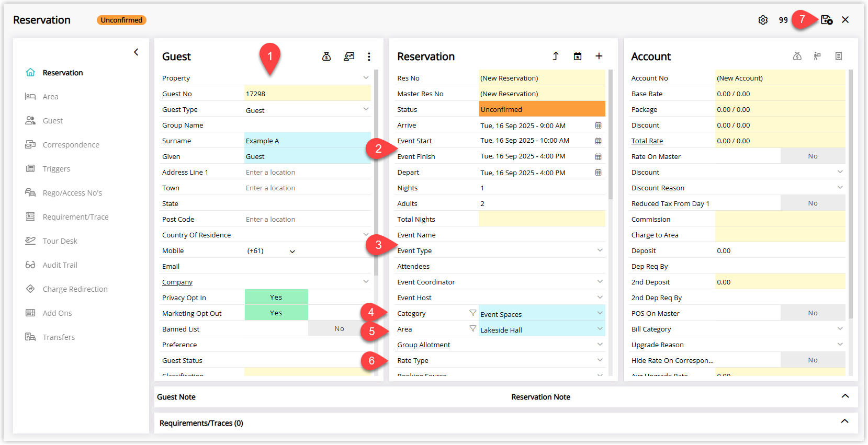This screenshot has width=868, height=445.
Task: Toggle Privacy Opt In Yes switch
Action: click(276, 297)
